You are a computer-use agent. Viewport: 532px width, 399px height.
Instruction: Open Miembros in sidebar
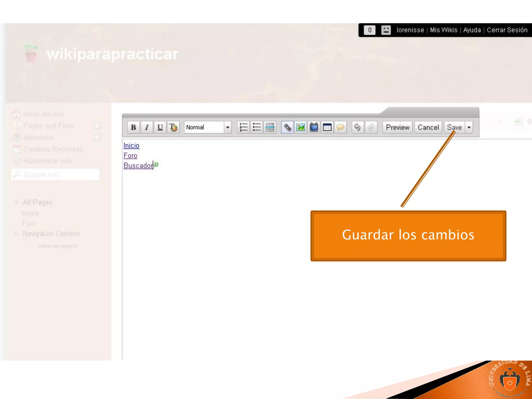pyautogui.click(x=38, y=137)
